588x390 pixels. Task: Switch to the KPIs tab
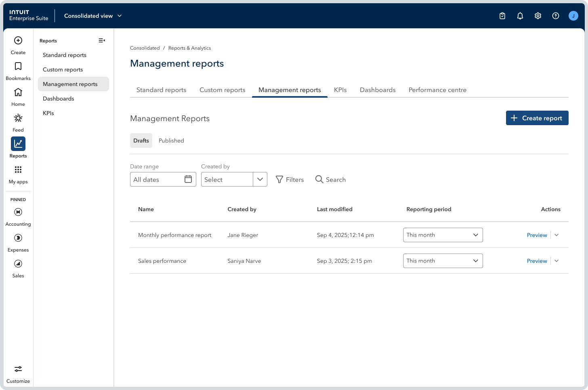(340, 90)
